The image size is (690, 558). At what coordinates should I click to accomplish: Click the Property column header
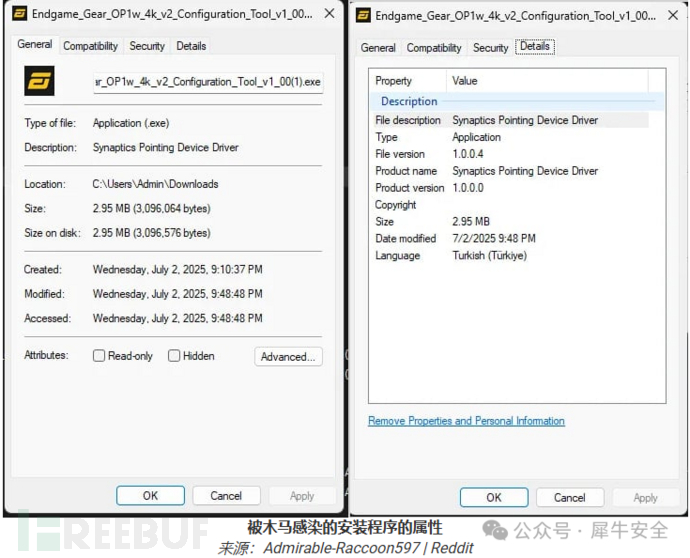(408, 81)
